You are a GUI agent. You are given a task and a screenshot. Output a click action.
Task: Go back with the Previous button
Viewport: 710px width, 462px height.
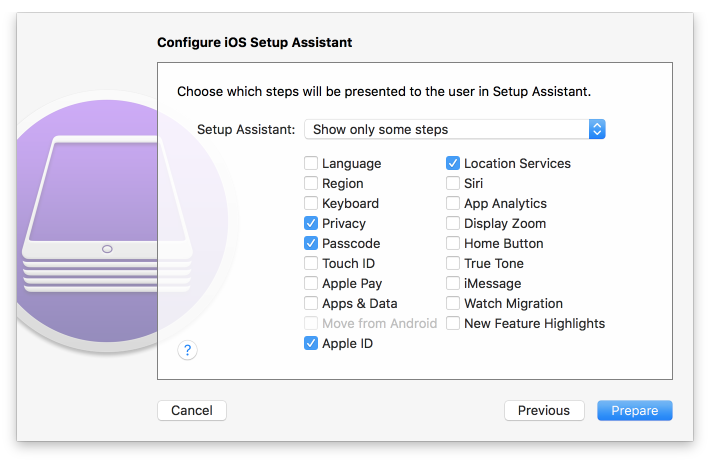[544, 410]
